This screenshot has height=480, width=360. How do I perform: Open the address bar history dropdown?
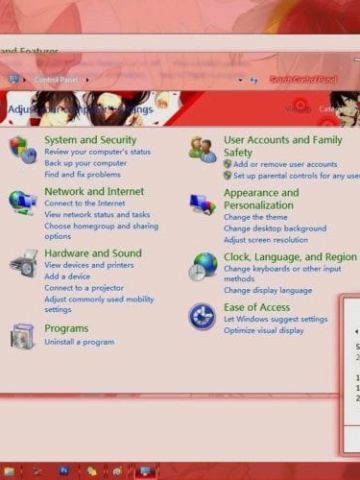click(x=240, y=80)
